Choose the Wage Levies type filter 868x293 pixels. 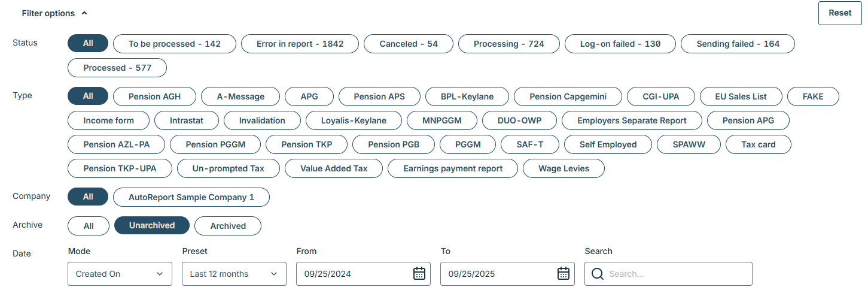click(564, 168)
